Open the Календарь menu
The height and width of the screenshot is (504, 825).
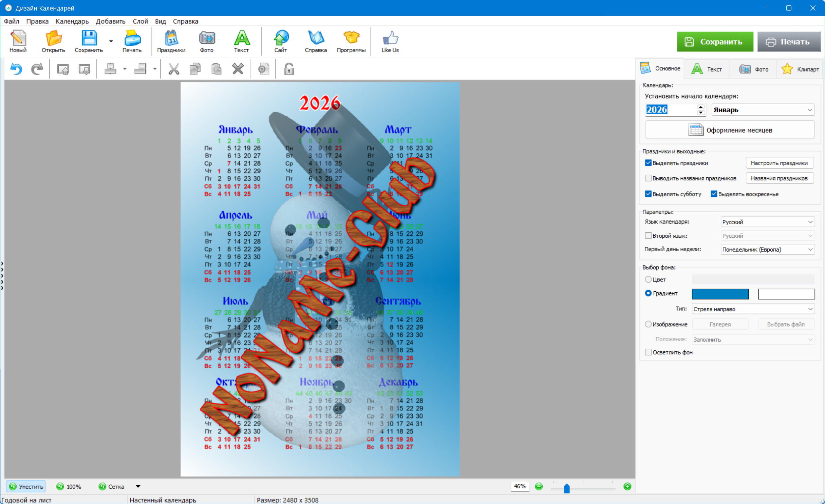(x=72, y=21)
